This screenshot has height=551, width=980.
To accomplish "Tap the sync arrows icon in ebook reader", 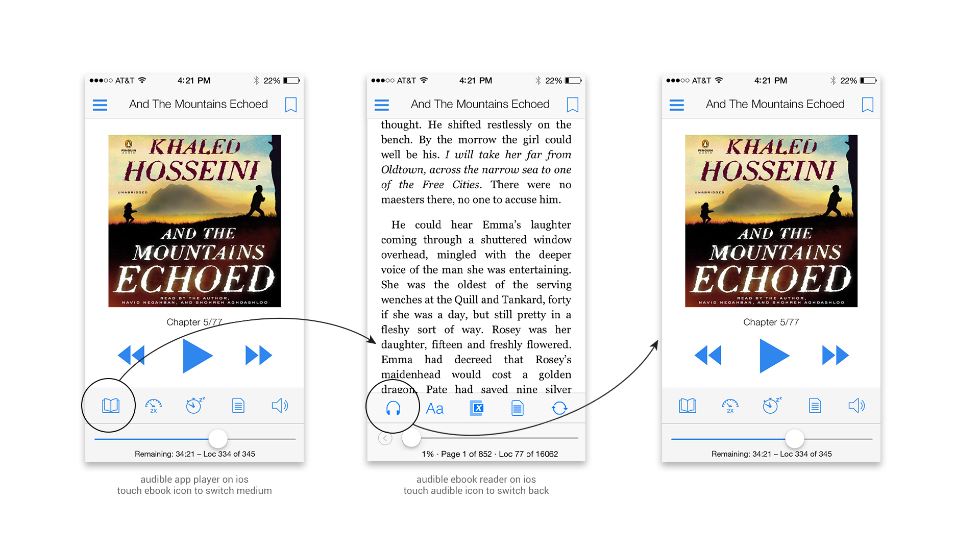I will (559, 408).
